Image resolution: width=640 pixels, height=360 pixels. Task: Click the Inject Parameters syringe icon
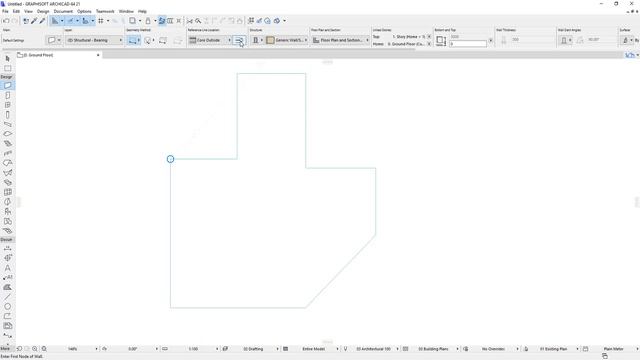[42, 21]
